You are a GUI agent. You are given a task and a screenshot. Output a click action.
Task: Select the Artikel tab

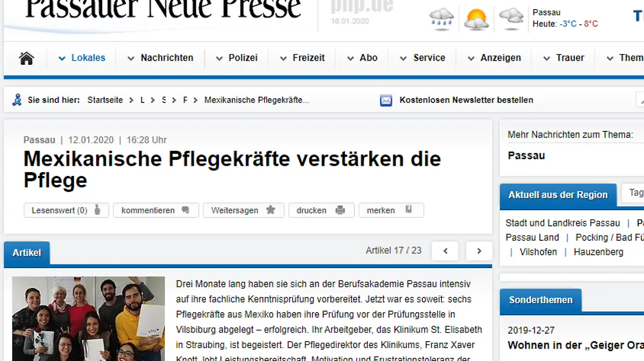click(x=27, y=252)
